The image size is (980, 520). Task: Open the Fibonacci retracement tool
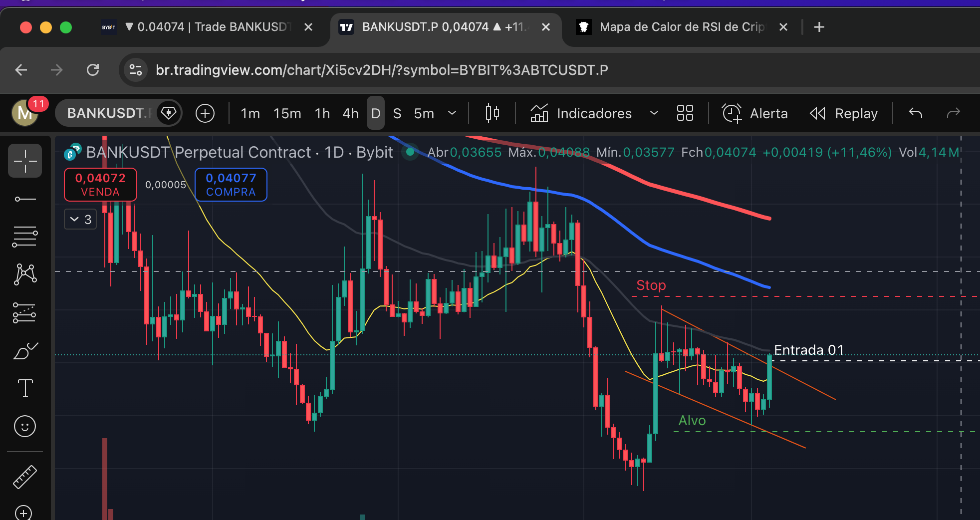[25, 237]
